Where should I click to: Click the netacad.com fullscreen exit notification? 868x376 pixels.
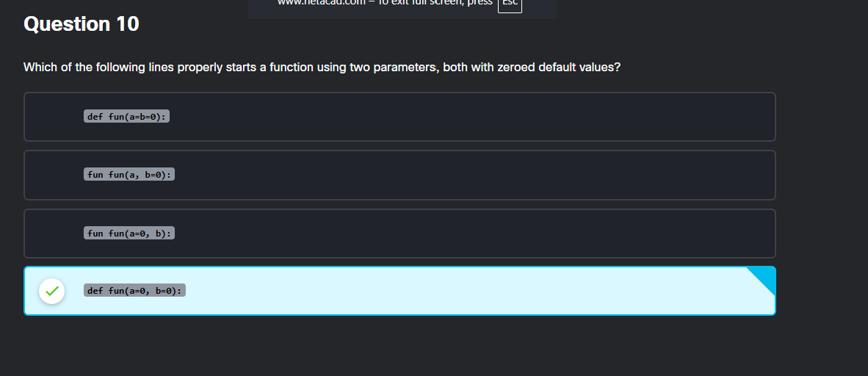pos(402,7)
